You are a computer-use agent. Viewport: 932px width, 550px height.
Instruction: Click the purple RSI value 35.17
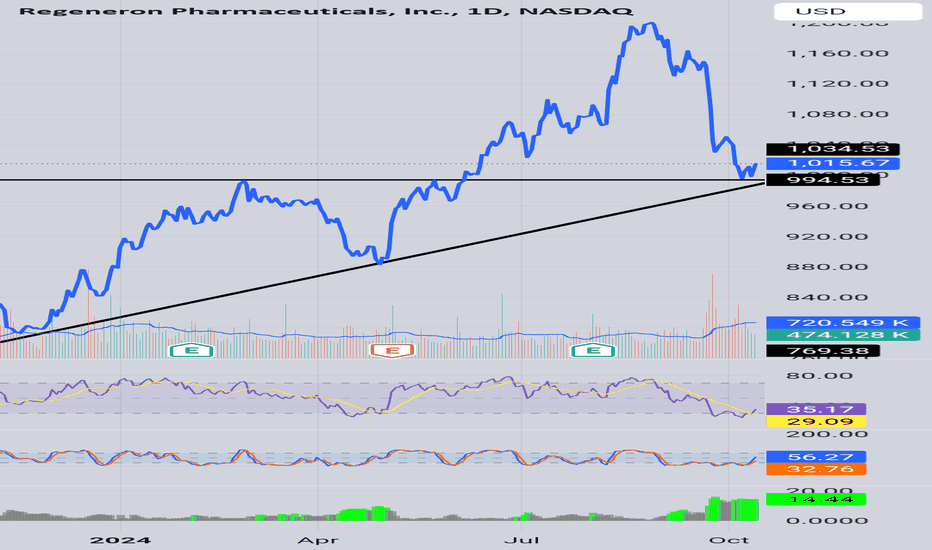coord(816,409)
